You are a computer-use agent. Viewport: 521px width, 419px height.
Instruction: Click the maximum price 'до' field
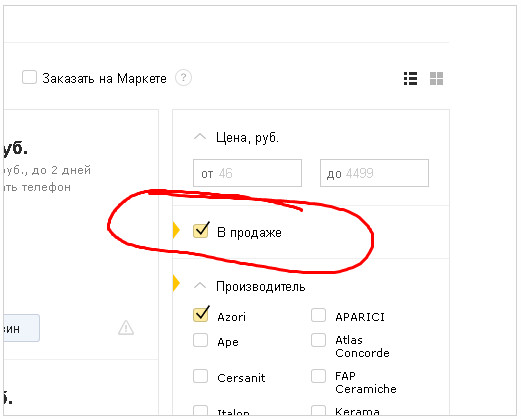coord(374,173)
